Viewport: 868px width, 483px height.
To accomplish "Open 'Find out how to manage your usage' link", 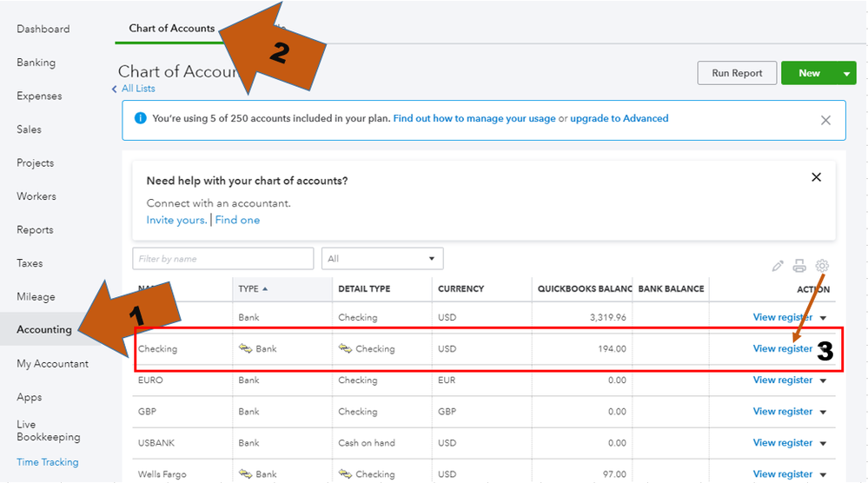I will [x=474, y=118].
